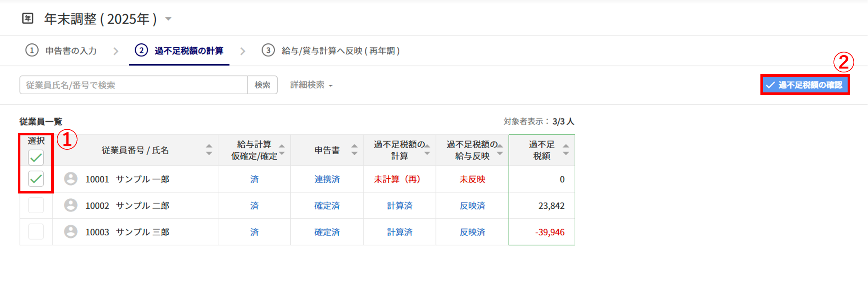
Task: Sort by 過不足税額 amount column arrows
Action: point(566,150)
